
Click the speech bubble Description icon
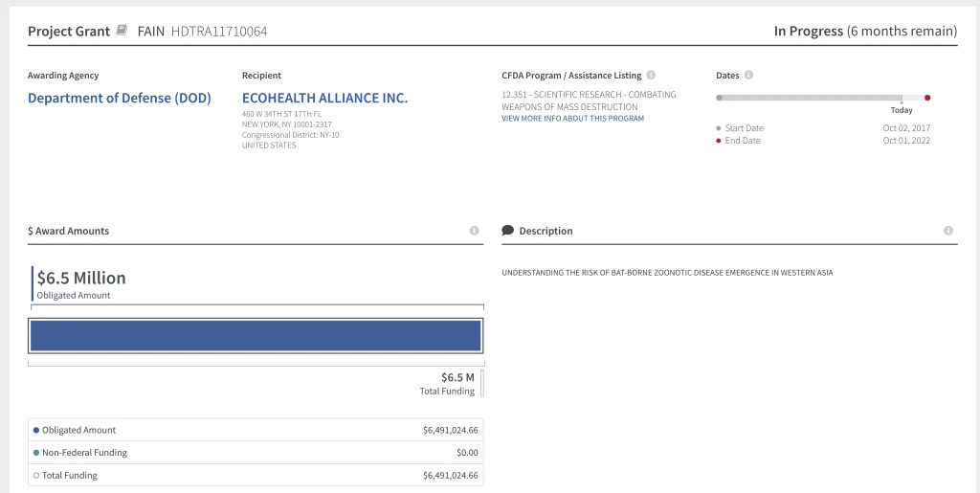[x=507, y=230]
